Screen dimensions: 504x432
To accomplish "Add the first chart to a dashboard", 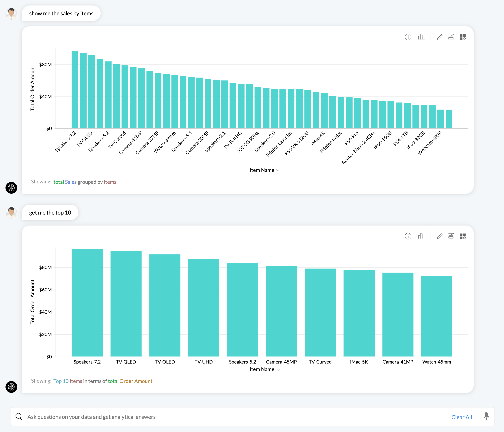I will pyautogui.click(x=463, y=37).
